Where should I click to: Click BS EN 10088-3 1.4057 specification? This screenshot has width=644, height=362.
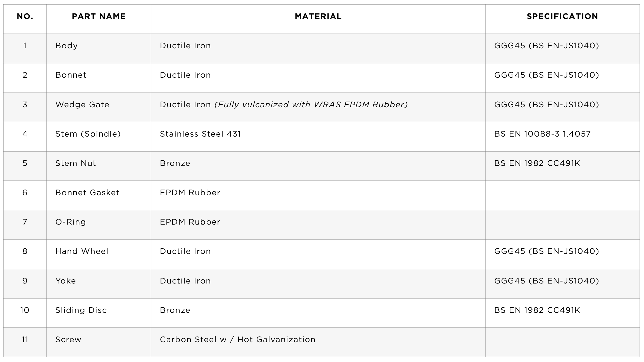pos(542,134)
